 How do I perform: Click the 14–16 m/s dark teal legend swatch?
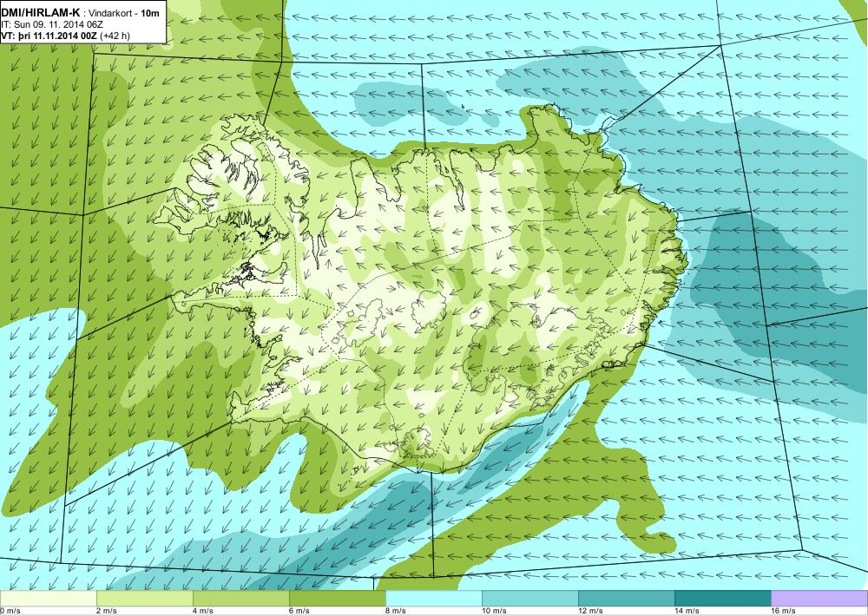tap(722, 598)
